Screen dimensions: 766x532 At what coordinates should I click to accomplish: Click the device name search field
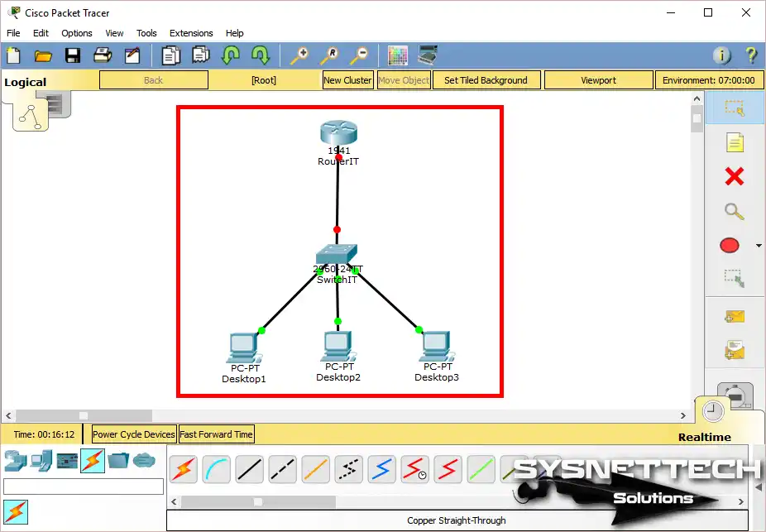[x=84, y=486]
